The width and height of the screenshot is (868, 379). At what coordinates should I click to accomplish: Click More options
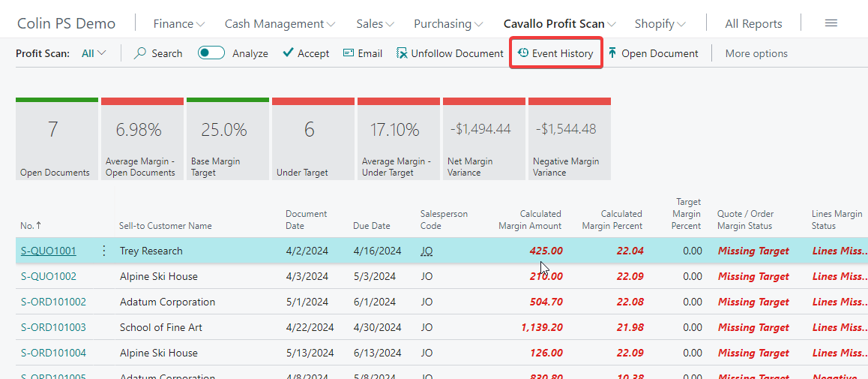[756, 53]
